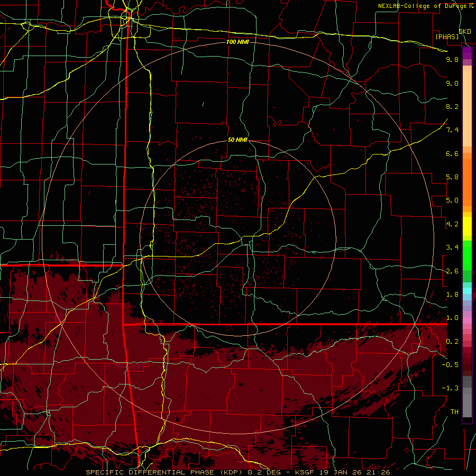The width and height of the screenshot is (476, 476).
Task: Click the Specific Differential Phase caption at the bottom
Action: click(237, 472)
